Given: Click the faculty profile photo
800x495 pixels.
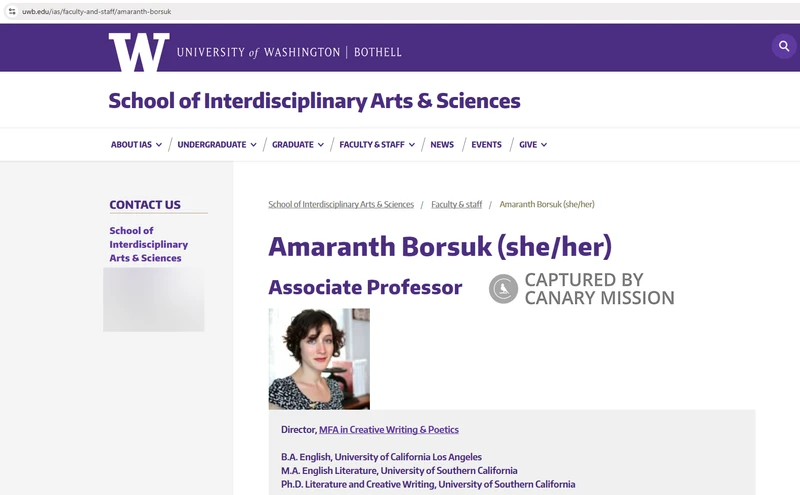Looking at the screenshot, I should [319, 359].
